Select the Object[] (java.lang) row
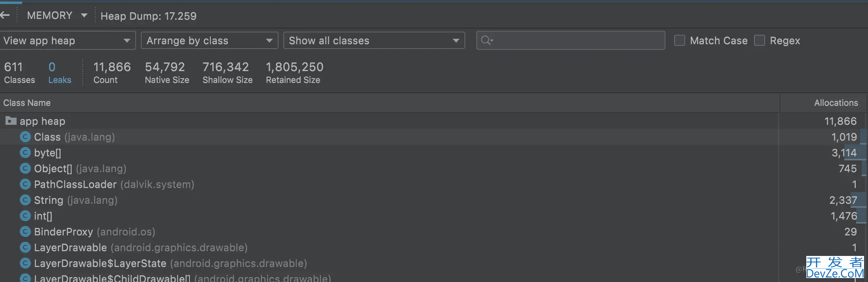 coord(434,169)
